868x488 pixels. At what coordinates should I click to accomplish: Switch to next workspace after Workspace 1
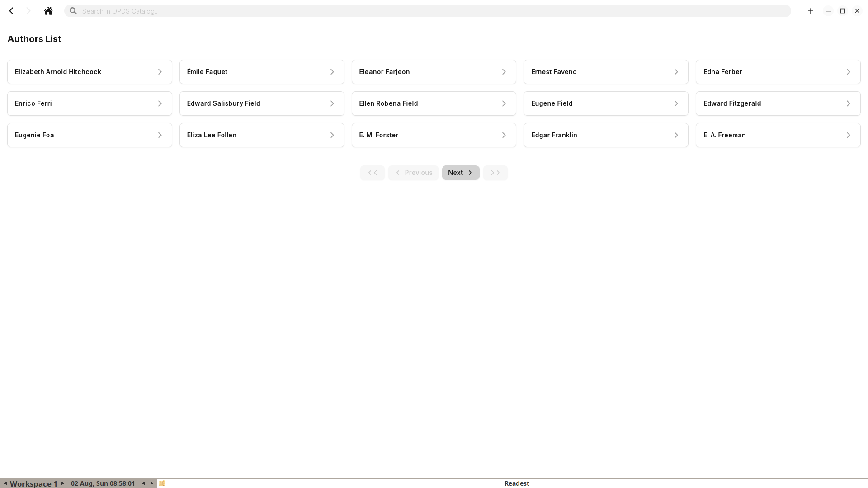point(62,483)
